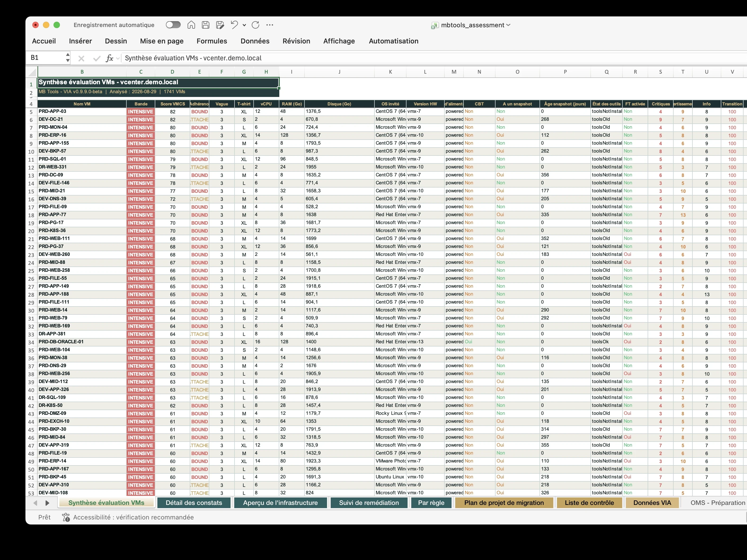747x560 pixels.
Task: Open the Mise en page tab
Action: pyautogui.click(x=162, y=41)
